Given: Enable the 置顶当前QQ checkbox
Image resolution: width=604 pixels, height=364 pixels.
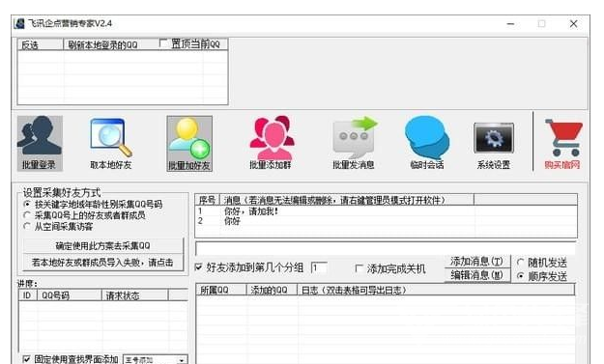Looking at the screenshot, I should coord(163,43).
